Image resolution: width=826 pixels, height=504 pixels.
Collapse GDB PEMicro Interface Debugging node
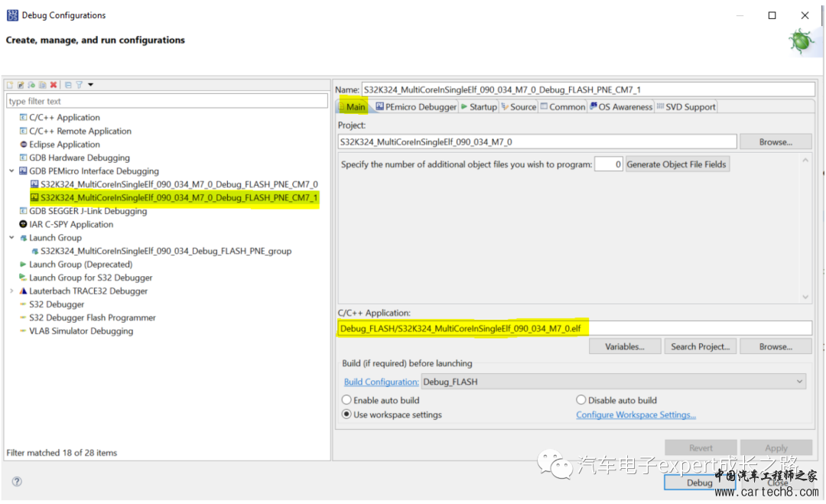[11, 171]
